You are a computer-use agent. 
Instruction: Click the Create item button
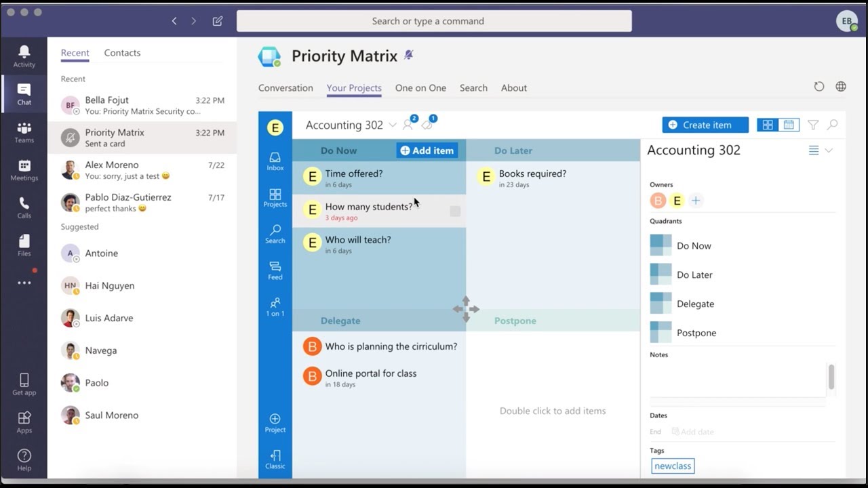[705, 125]
